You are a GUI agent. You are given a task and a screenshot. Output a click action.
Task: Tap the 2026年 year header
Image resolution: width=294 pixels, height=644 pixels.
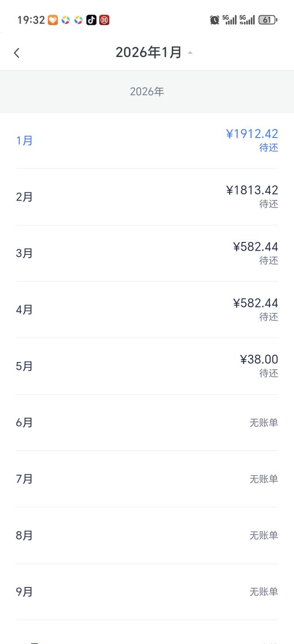click(x=147, y=92)
